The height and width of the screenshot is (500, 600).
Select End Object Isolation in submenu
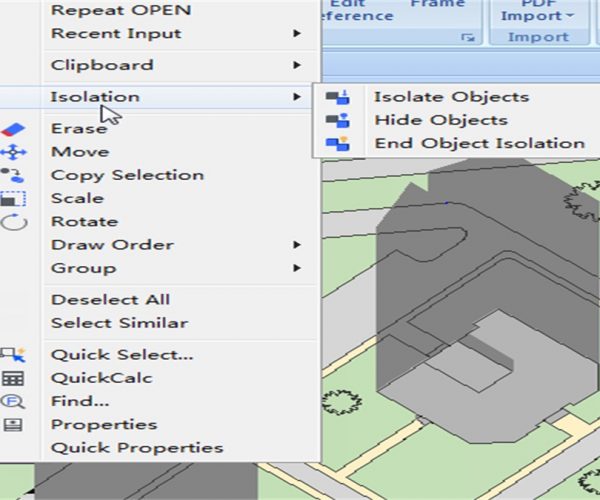(x=457, y=144)
